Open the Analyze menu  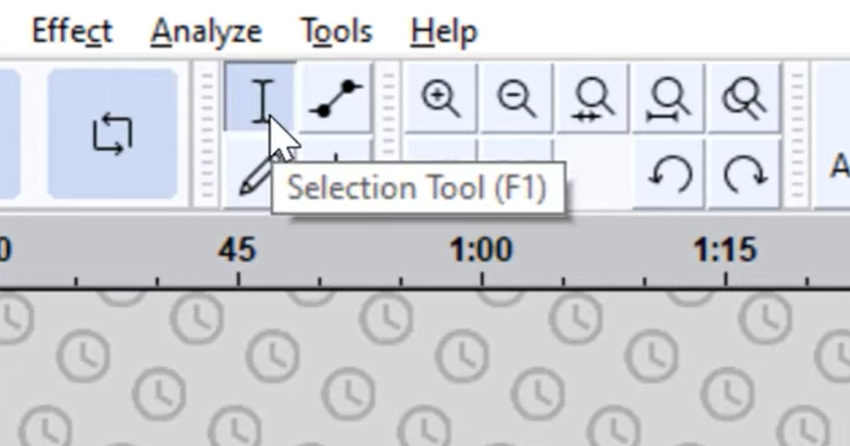pos(206,31)
